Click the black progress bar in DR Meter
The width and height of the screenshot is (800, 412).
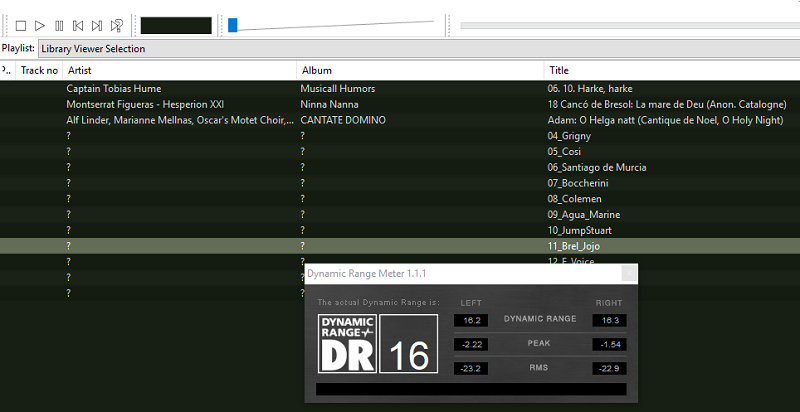click(471, 389)
